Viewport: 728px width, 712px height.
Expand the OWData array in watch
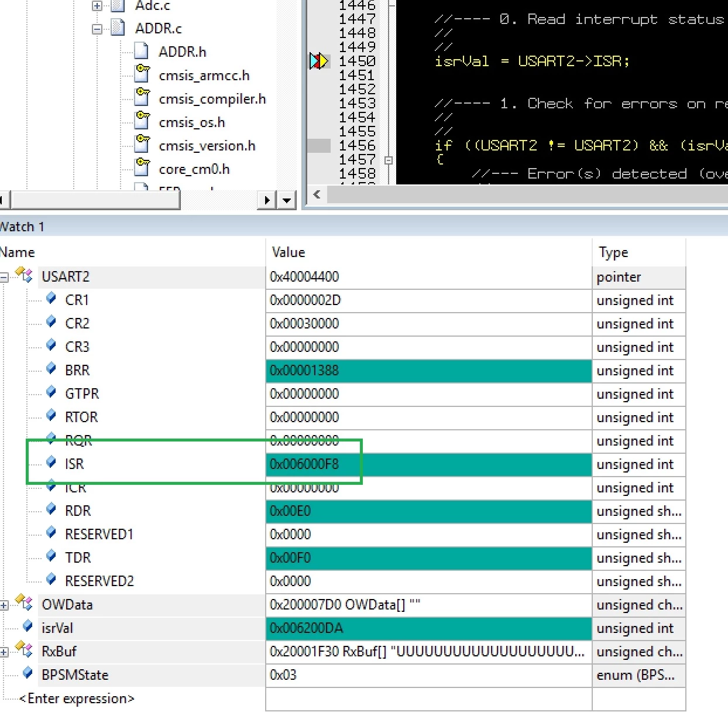tap(4, 605)
